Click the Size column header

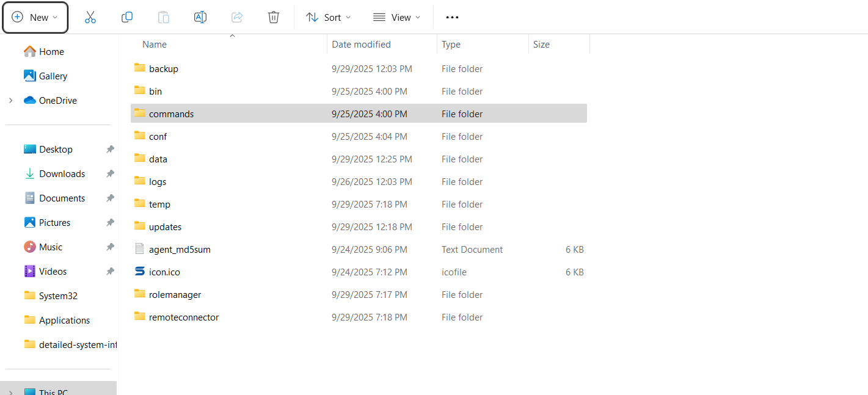(541, 45)
